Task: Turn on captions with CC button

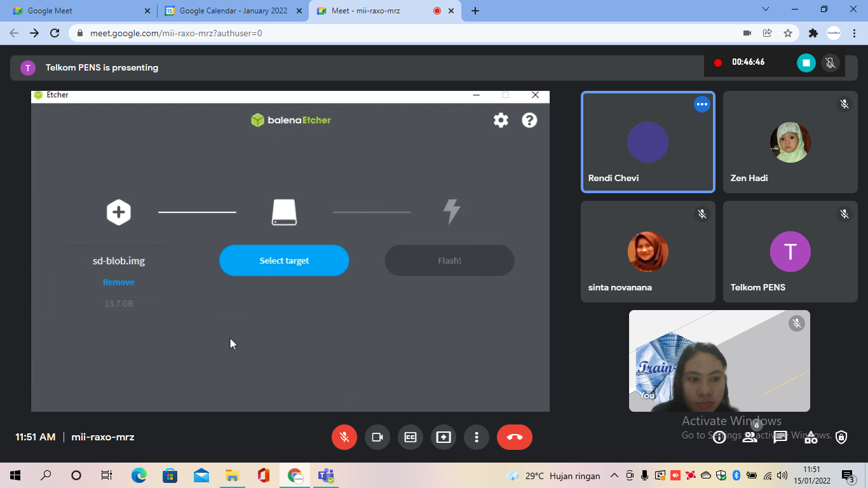Action: tap(410, 437)
